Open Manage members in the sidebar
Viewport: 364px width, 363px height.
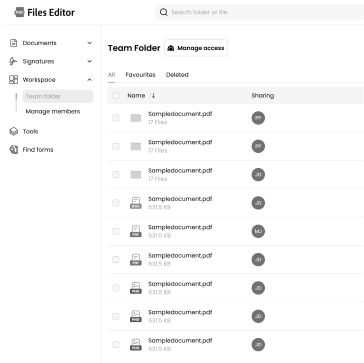pos(53,111)
